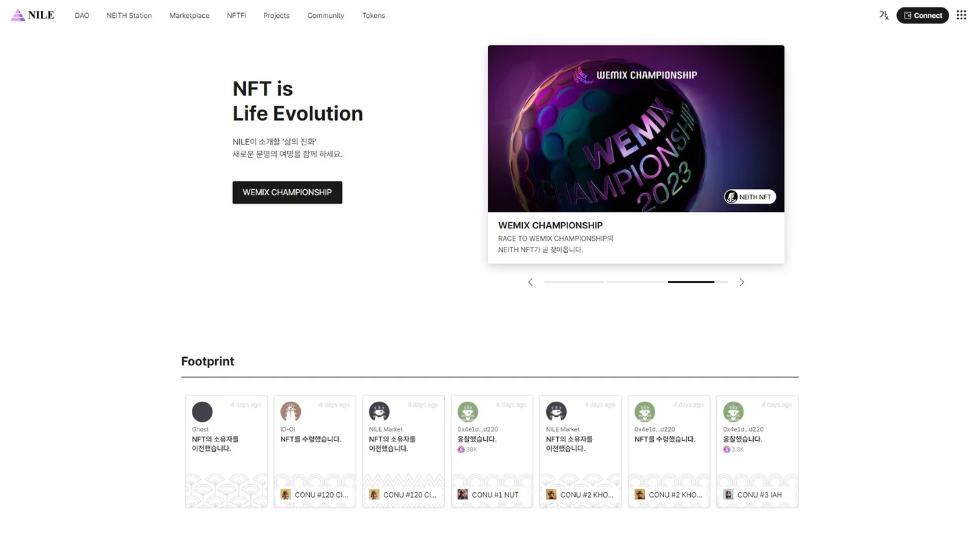Click the Footprint section heading
Screen dimensions: 980x556
point(208,361)
